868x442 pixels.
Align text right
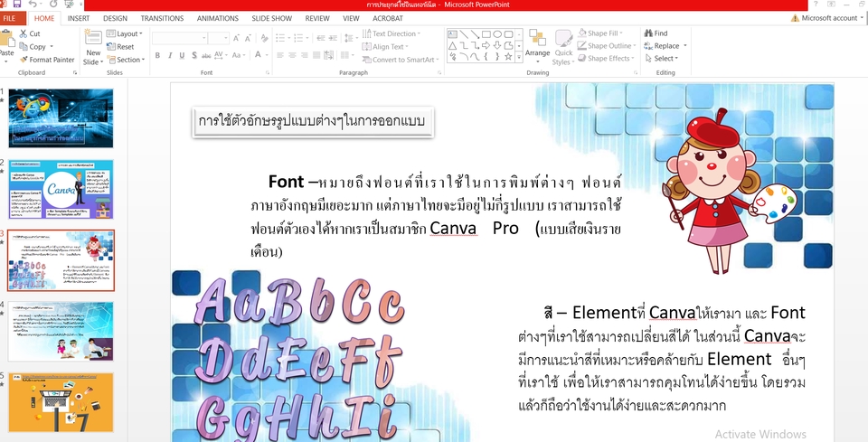305,55
